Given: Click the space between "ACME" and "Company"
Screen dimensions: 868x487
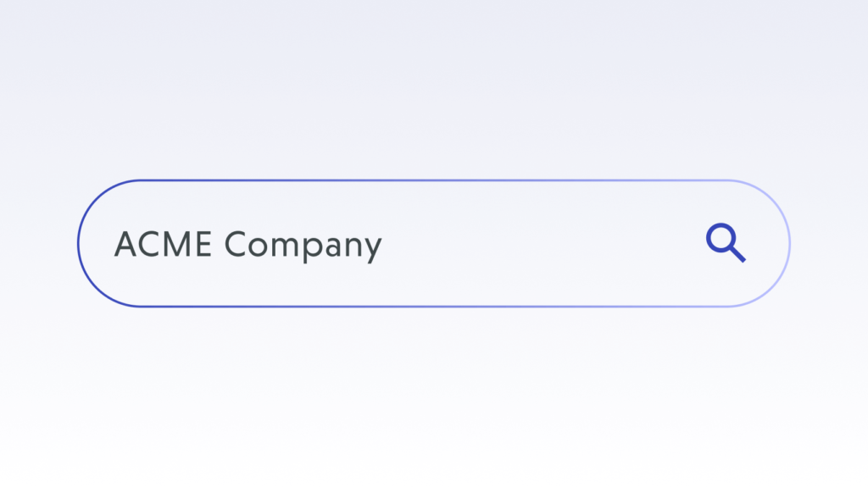Looking at the screenshot, I should pyautogui.click(x=219, y=245).
